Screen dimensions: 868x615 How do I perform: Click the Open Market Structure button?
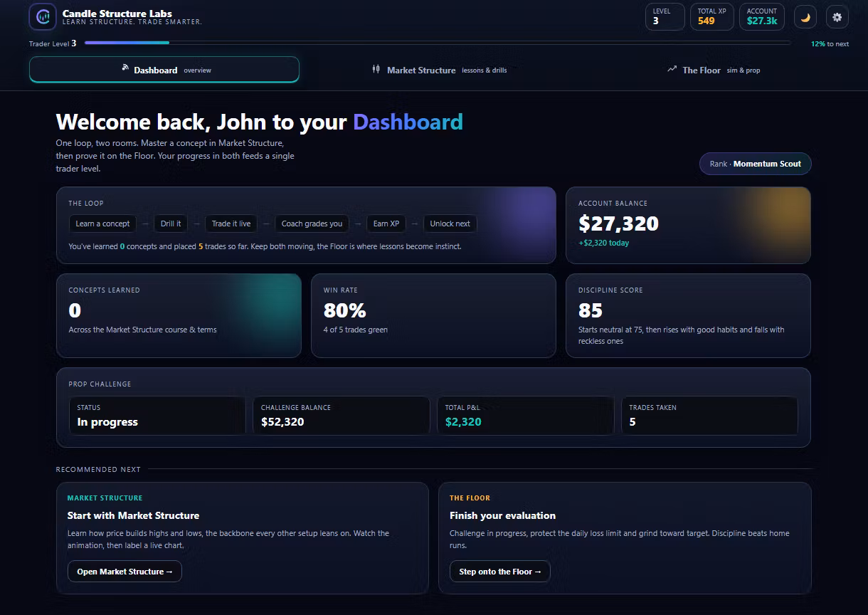click(x=125, y=572)
